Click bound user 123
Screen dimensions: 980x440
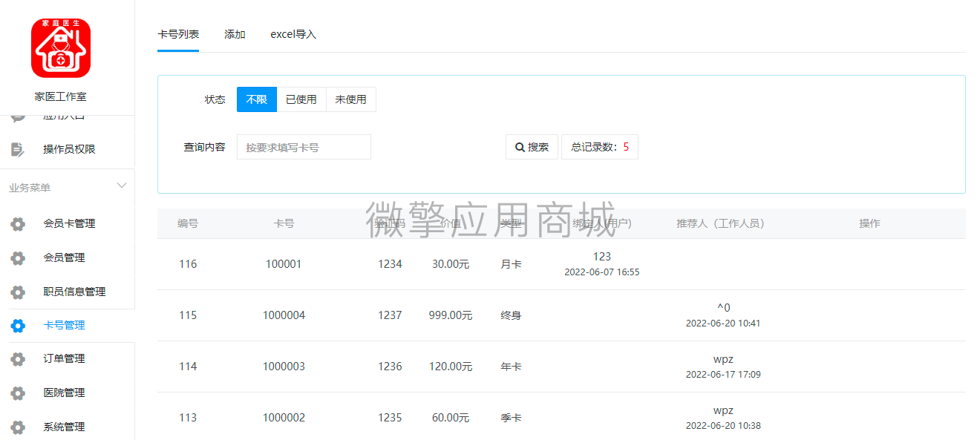[602, 257]
